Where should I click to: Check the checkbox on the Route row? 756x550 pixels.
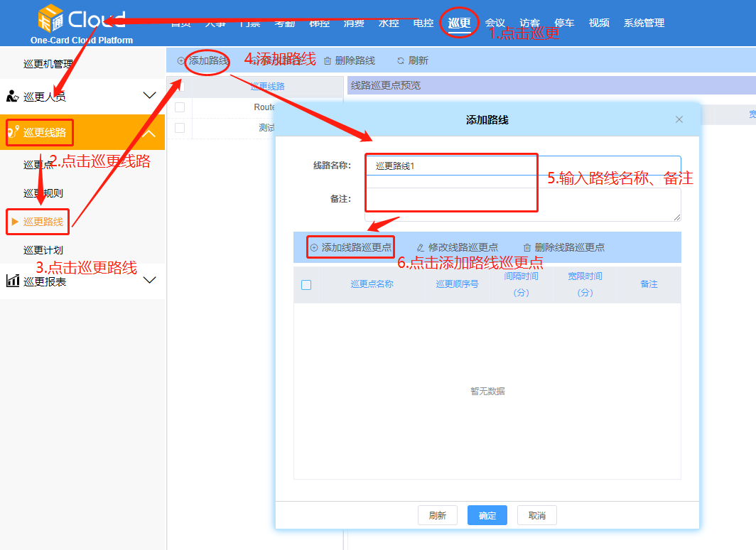click(180, 107)
